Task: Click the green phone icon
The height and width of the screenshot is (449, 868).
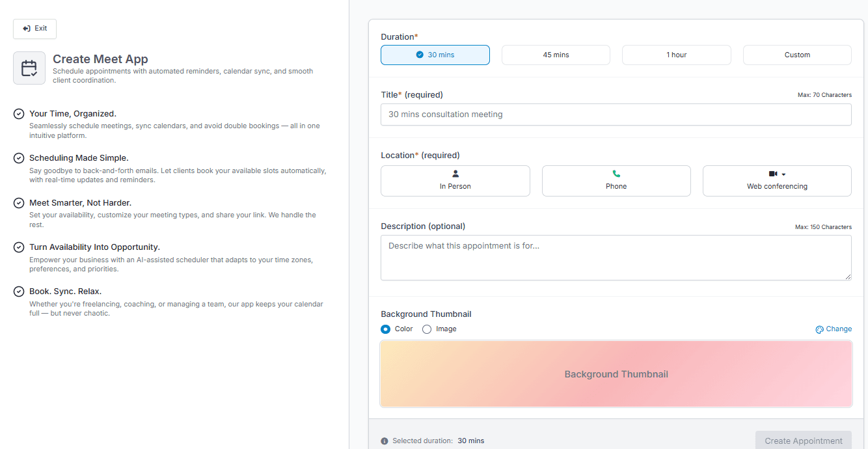Action: point(616,174)
